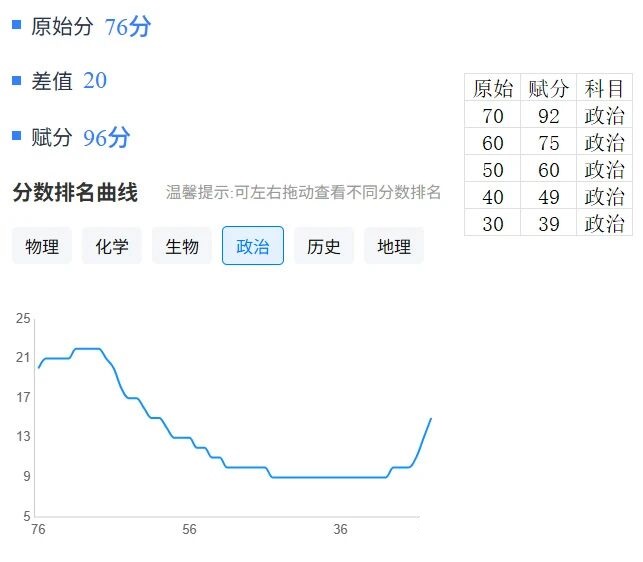Click the blue bullet beside 原始分
This screenshot has width=643, height=562.
[16, 25]
